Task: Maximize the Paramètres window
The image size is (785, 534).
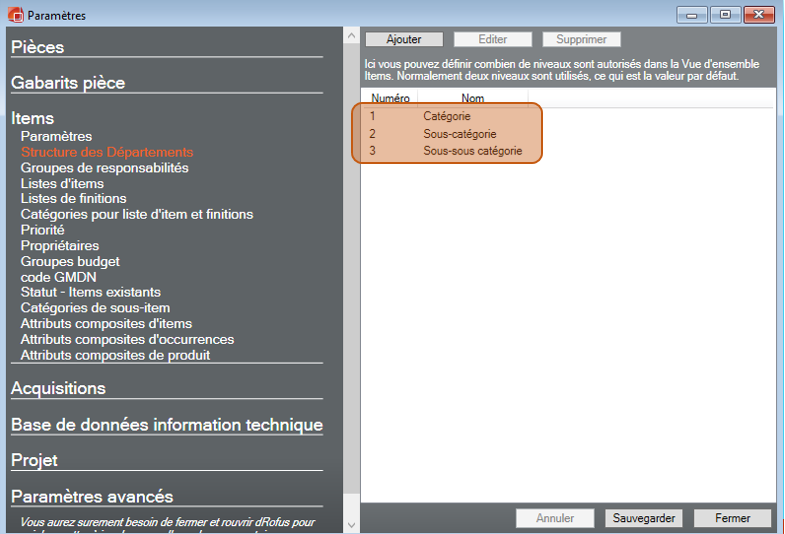Action: pos(725,15)
